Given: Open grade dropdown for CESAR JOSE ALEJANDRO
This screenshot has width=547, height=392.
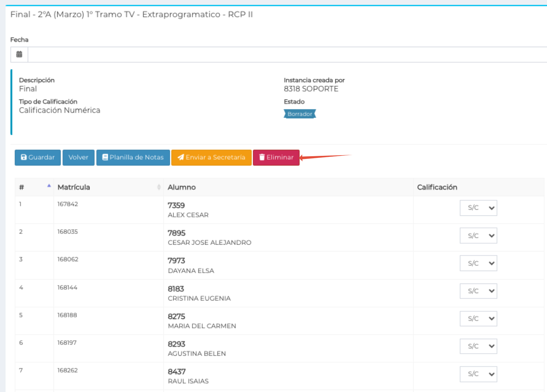Looking at the screenshot, I should pos(478,236).
